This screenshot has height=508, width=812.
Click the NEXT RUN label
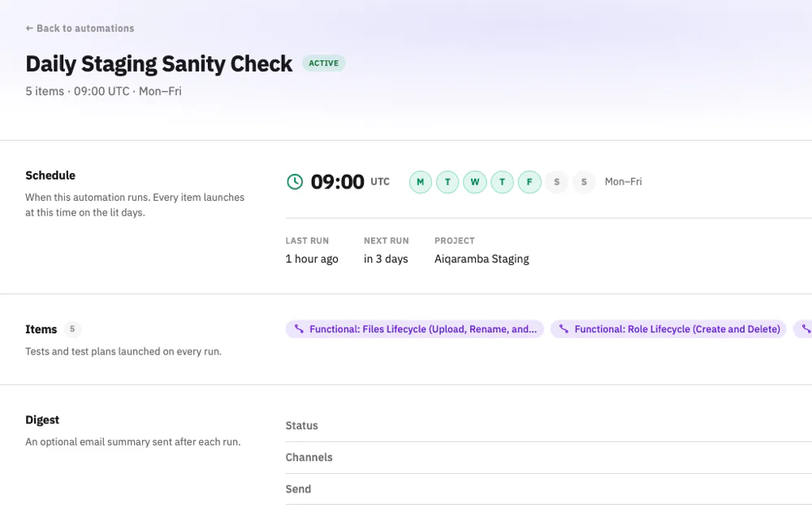tap(387, 241)
